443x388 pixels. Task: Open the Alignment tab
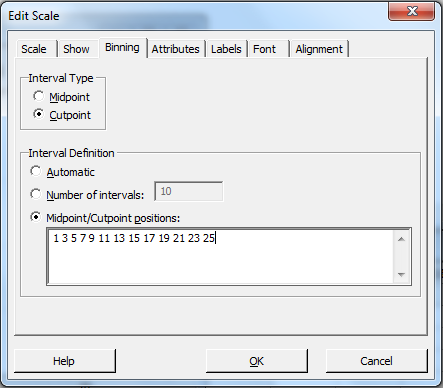click(319, 49)
